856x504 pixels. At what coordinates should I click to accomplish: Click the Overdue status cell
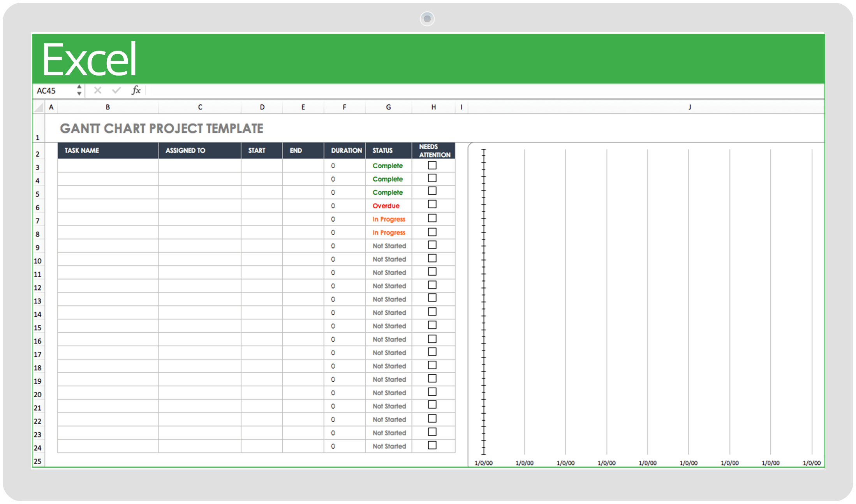tap(386, 206)
